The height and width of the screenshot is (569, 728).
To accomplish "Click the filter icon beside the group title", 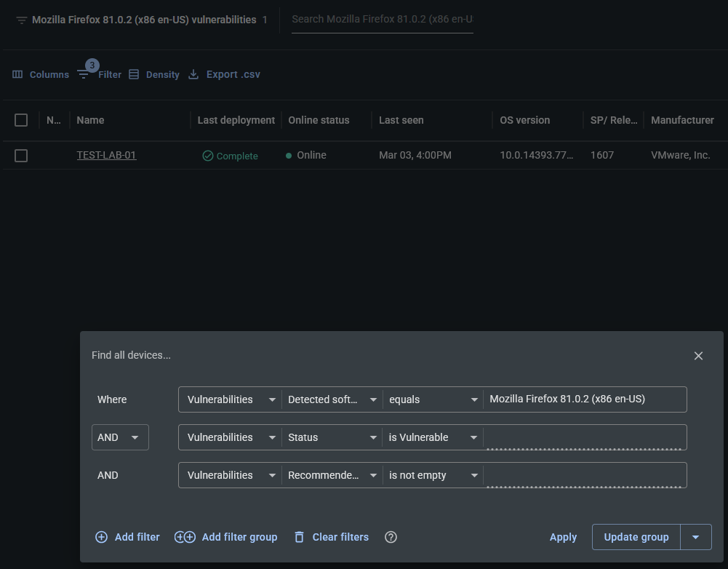I will (21, 20).
